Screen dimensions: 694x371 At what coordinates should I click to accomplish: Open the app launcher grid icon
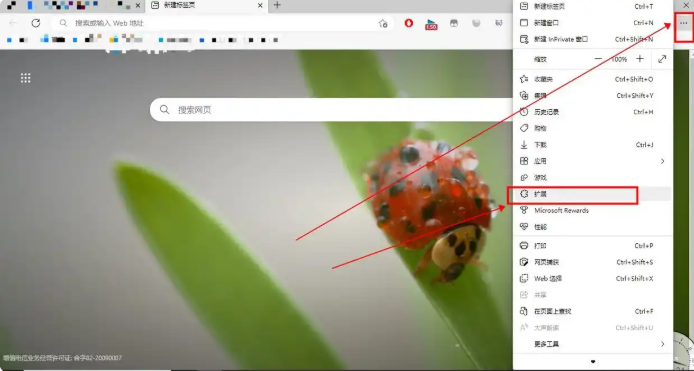(26, 78)
